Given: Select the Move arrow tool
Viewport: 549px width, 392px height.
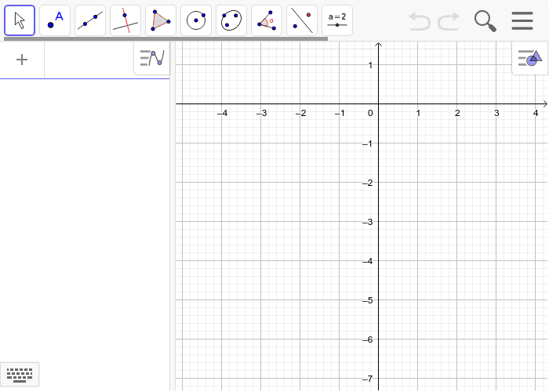Looking at the screenshot, I should (20, 20).
